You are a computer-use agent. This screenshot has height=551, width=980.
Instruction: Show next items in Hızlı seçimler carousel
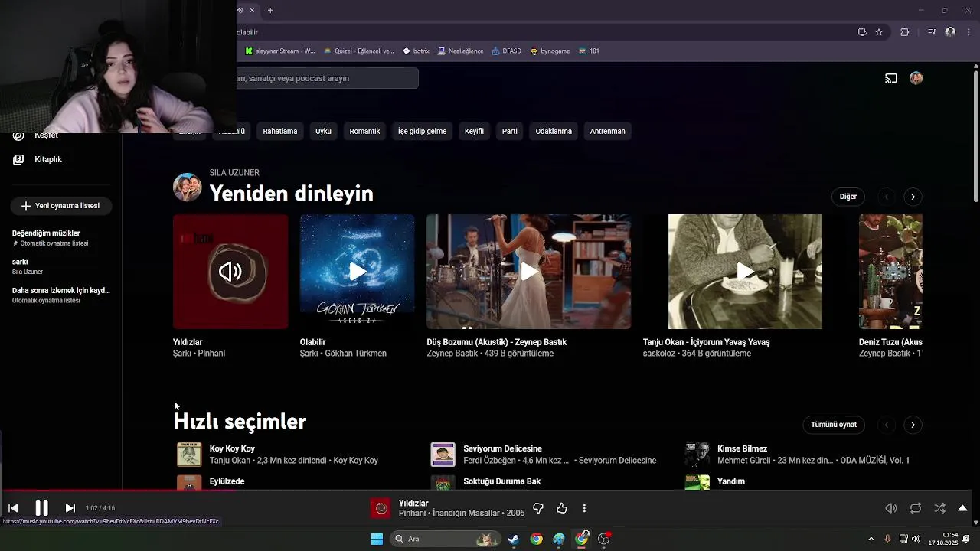click(x=913, y=425)
